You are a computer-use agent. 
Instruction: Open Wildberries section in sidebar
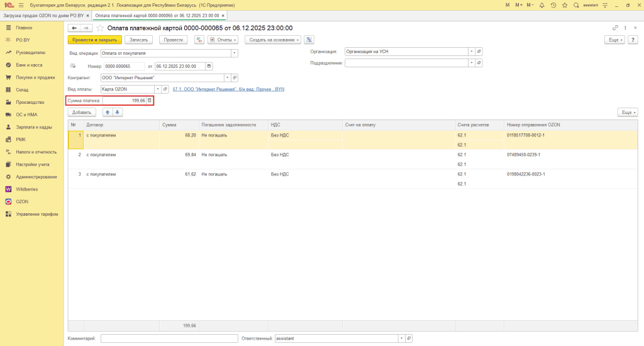click(x=26, y=189)
